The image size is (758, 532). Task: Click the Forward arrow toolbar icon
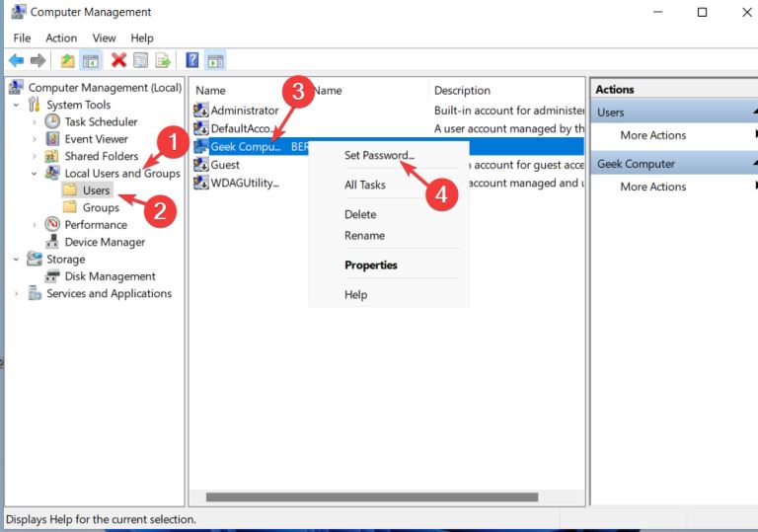click(x=38, y=61)
